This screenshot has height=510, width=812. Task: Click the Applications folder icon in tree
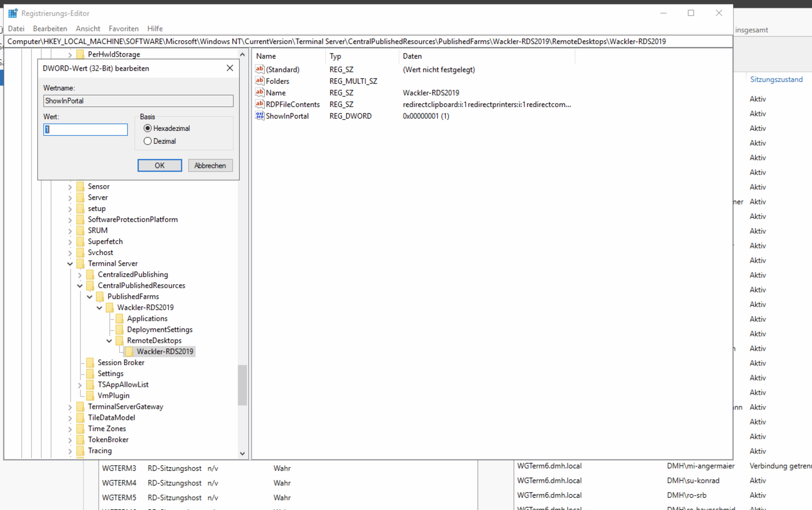(119, 318)
